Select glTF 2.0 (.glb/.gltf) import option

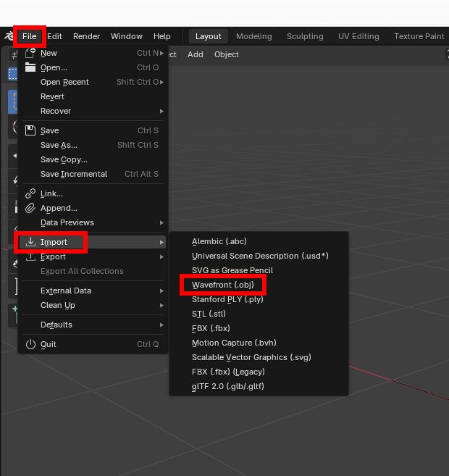coord(227,386)
